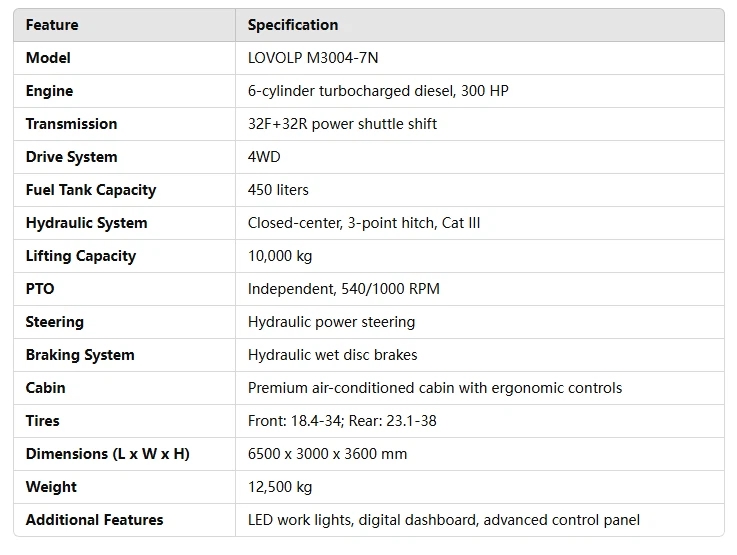Click the Hydraulic wet disc brakes cell
The width and height of the screenshot is (737, 555).
pyautogui.click(x=332, y=355)
